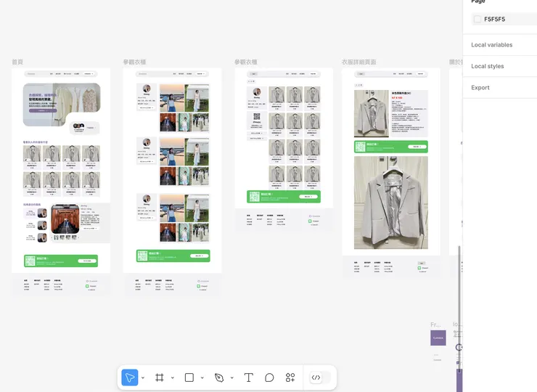
Task: Expand Pen tool options arrow
Action: click(232, 377)
